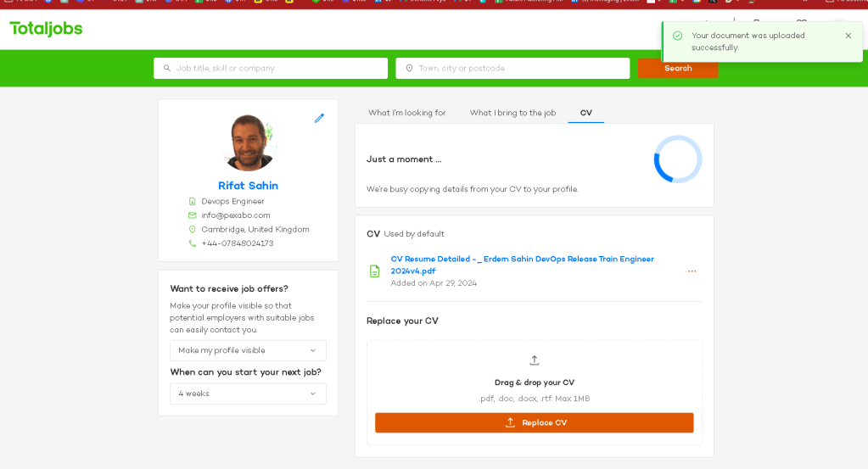Click the Devops Engineer text
The height and width of the screenshot is (469, 868).
[232, 201]
